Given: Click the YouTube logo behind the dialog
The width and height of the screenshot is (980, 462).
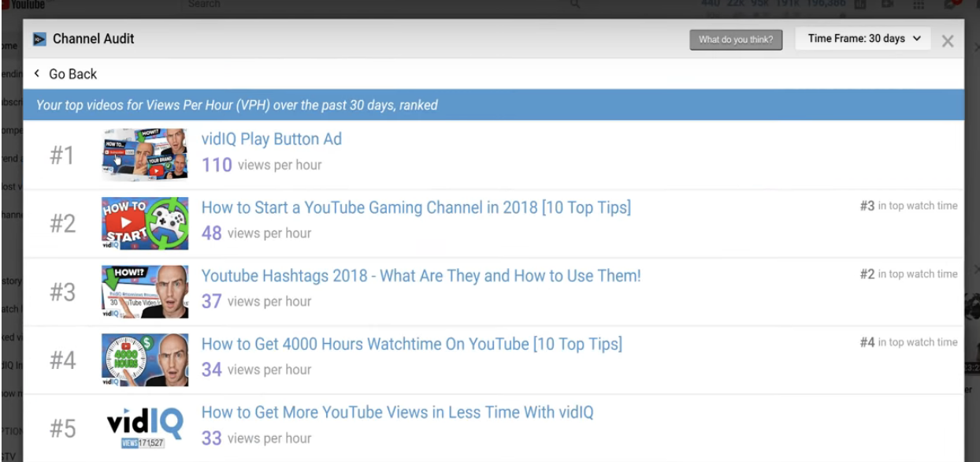Looking at the screenshot, I should pyautogui.click(x=22, y=5).
